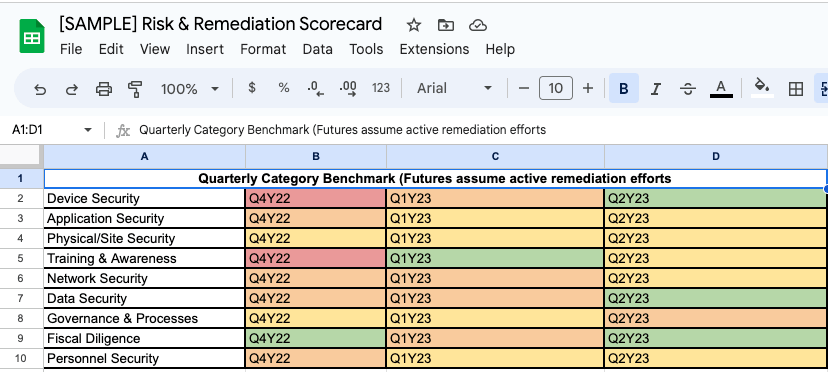Image resolution: width=828 pixels, height=372 pixels.
Task: Check the cloud document status icon
Action: click(x=477, y=25)
